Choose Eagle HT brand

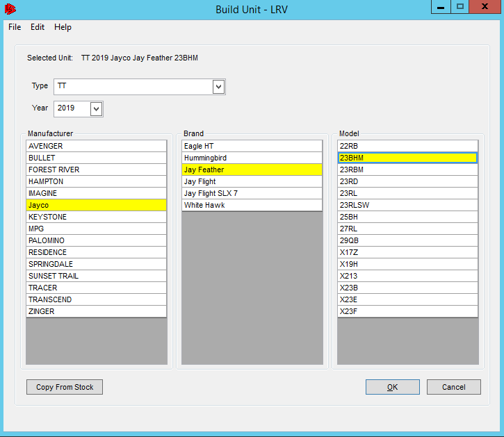[252, 146]
